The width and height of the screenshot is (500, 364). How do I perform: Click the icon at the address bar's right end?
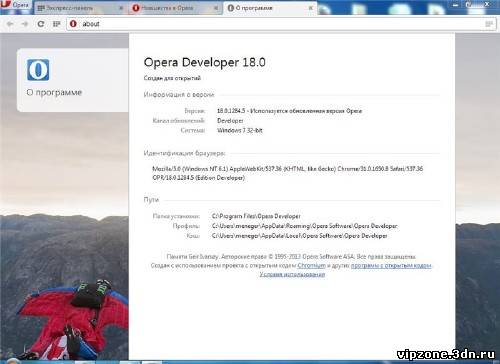tap(489, 24)
